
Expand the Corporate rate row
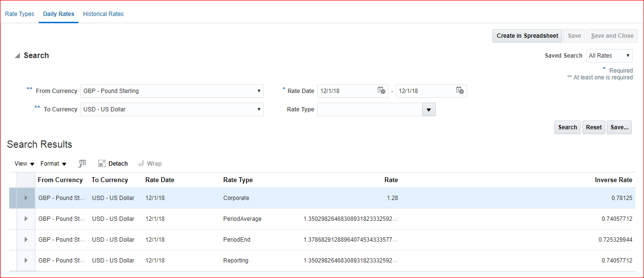(x=26, y=198)
